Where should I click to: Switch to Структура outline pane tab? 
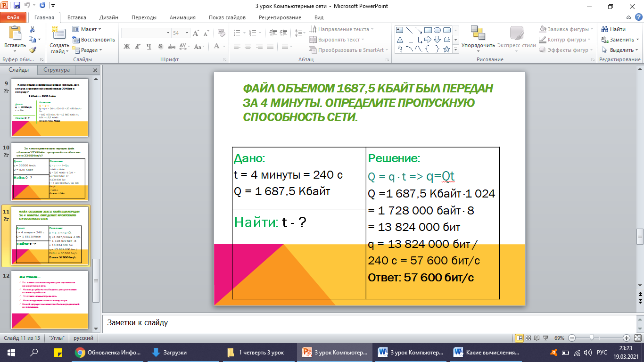tap(57, 70)
